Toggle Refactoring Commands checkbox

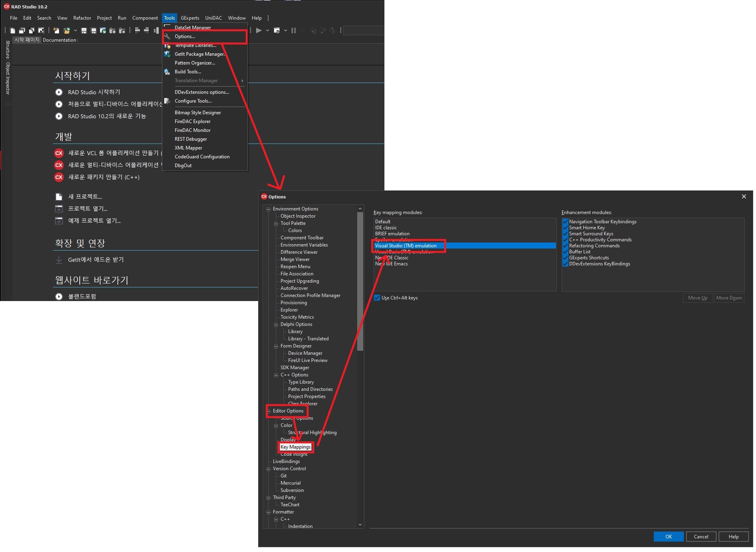click(x=566, y=246)
